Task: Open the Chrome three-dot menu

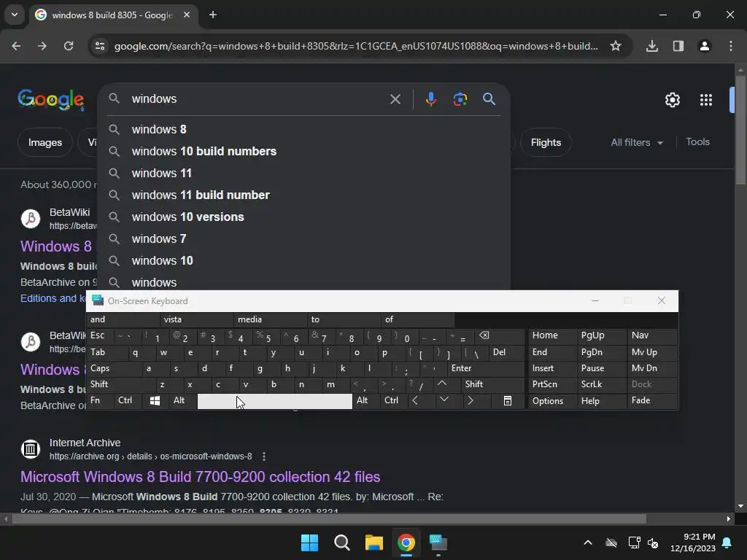Action: [730, 46]
